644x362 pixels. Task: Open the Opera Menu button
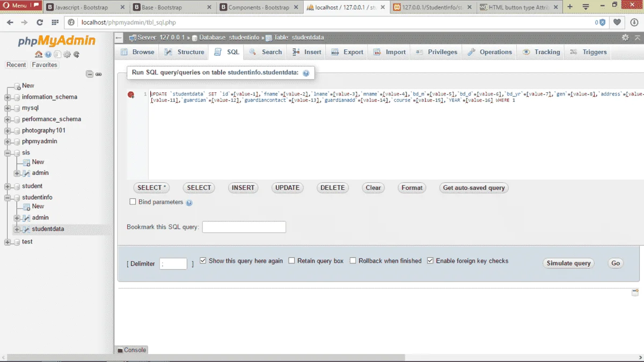pyautogui.click(x=21, y=5)
